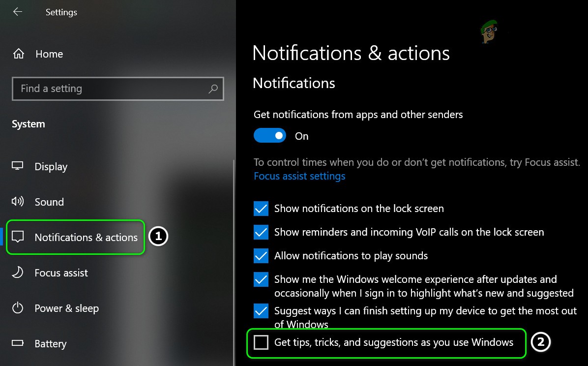Disable the Windows welcome experience checkbox
The width and height of the screenshot is (588, 366).
tap(261, 279)
